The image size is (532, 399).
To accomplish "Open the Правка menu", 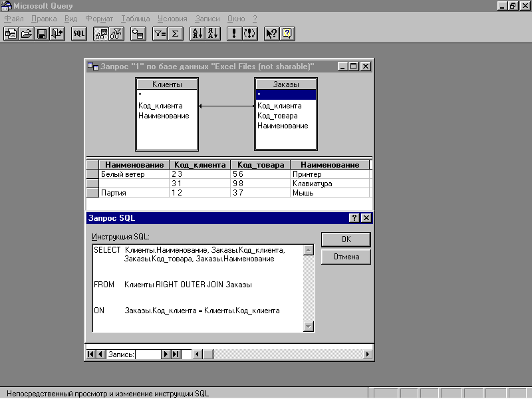I will tap(44, 19).
